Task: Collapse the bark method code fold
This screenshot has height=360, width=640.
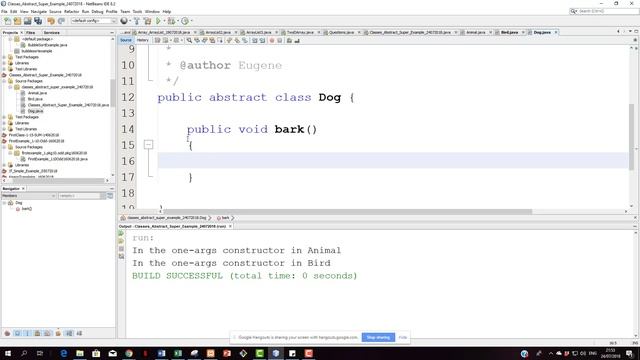Action: click(x=149, y=144)
